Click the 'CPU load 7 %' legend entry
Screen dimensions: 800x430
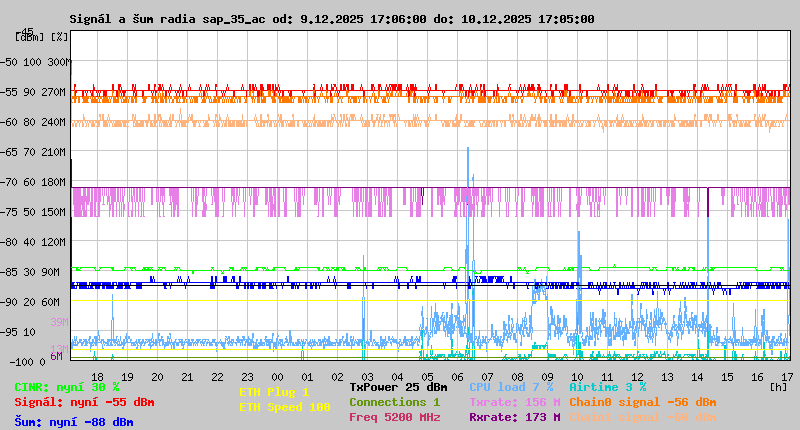click(510, 387)
